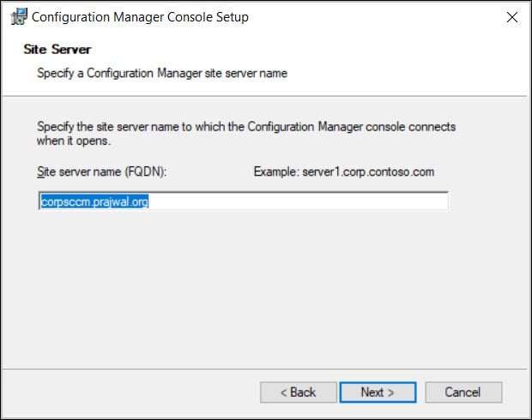Viewport: 532px width, 420px height.
Task: Select the 'Site server name (FQDN):' label
Action: (x=102, y=172)
